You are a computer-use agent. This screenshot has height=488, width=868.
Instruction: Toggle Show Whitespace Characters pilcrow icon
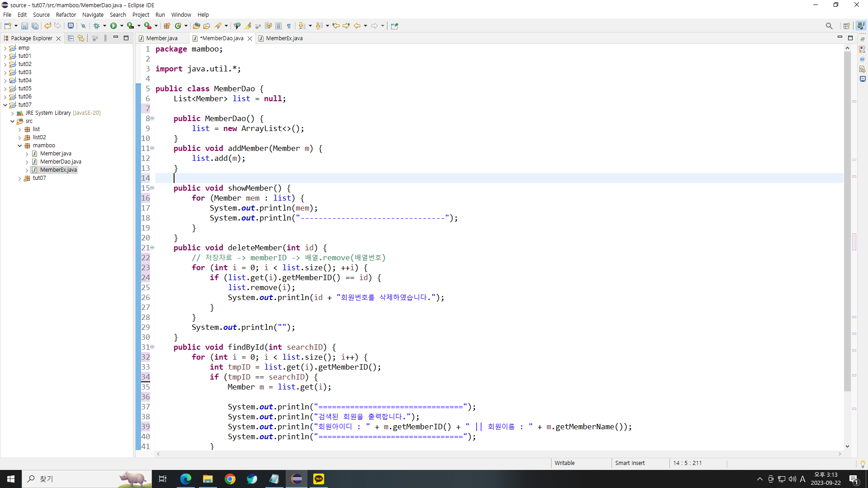pyautogui.click(x=289, y=26)
